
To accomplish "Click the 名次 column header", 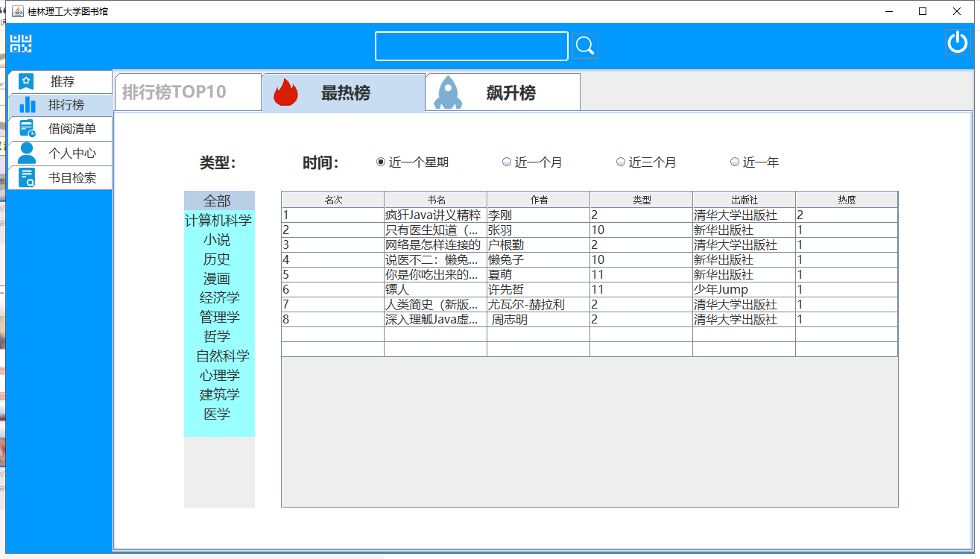I will point(333,200).
